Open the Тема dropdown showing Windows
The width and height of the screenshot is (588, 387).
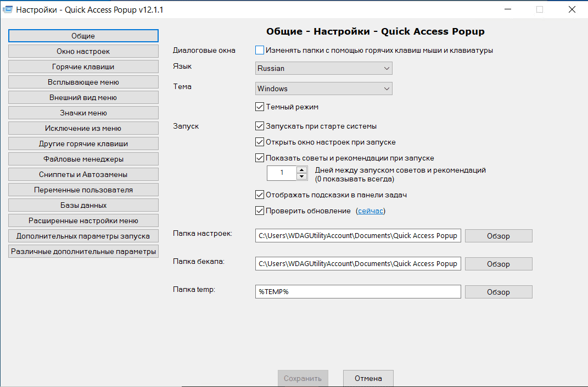(x=323, y=89)
